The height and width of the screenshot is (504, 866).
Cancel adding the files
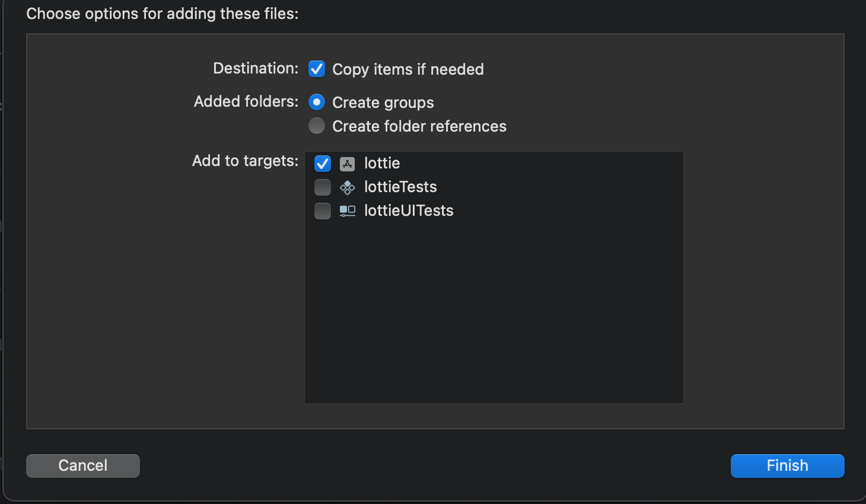(83, 465)
